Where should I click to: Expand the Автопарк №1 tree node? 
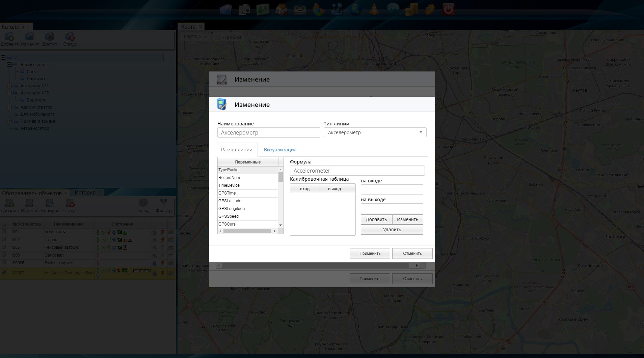(9, 86)
